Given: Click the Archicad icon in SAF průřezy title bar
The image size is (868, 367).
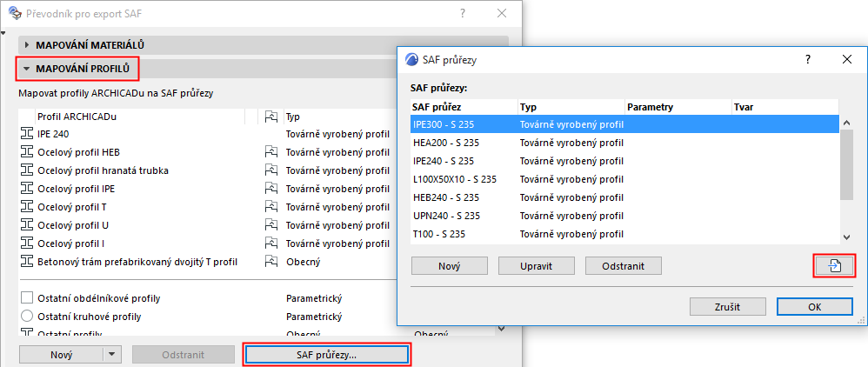Looking at the screenshot, I should pyautogui.click(x=412, y=60).
